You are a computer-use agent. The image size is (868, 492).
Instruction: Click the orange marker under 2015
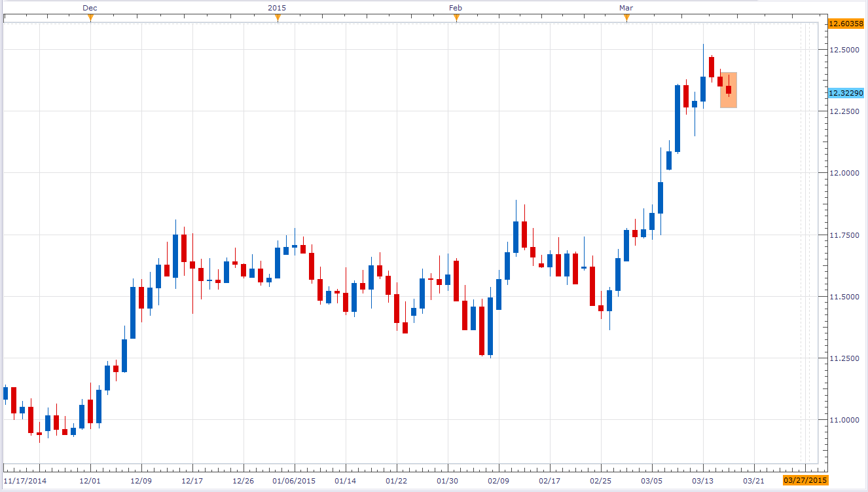(x=278, y=18)
